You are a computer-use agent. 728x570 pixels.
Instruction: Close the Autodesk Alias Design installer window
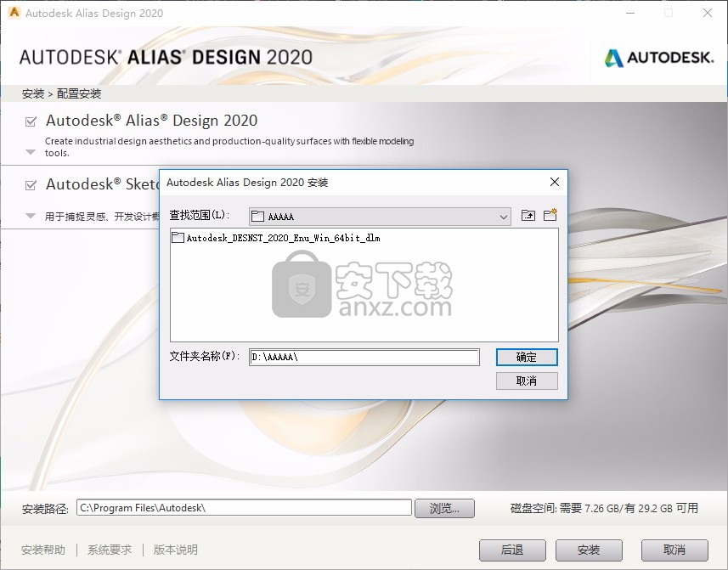tap(708, 13)
